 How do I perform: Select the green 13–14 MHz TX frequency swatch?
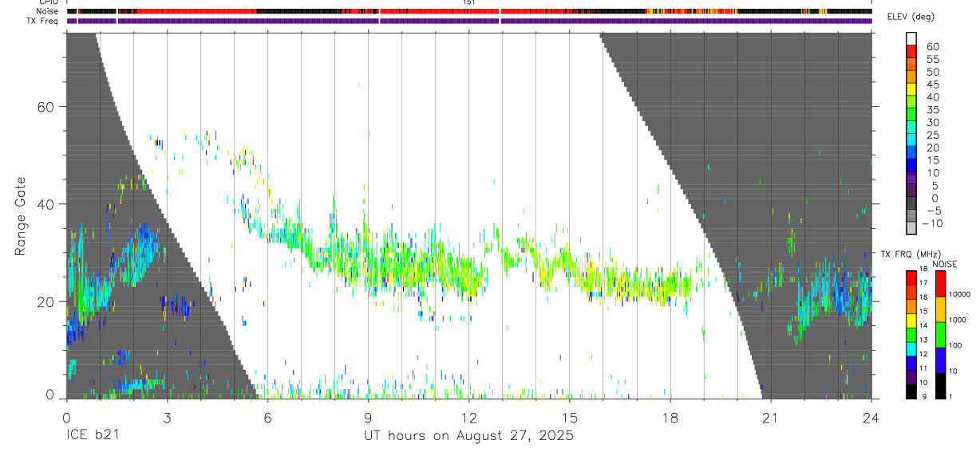911,333
